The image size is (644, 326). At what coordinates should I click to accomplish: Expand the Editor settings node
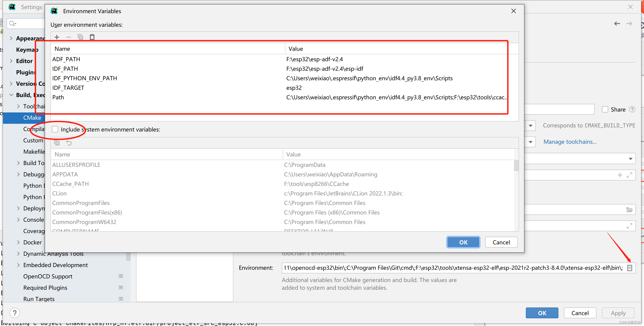11,61
